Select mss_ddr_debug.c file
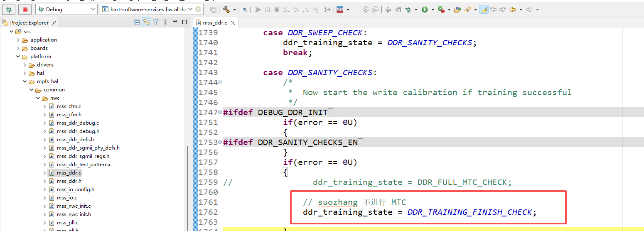This screenshot has width=644, height=231. pyautogui.click(x=78, y=123)
